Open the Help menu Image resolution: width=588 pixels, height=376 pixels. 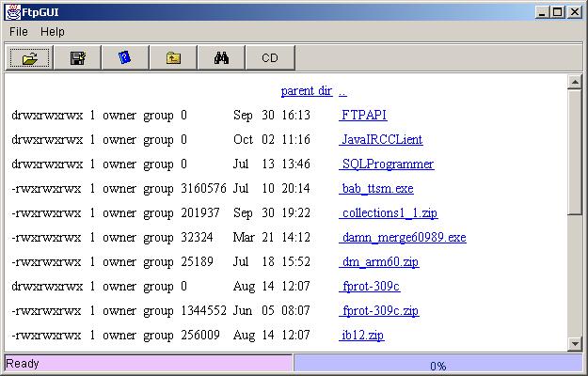click(x=53, y=31)
